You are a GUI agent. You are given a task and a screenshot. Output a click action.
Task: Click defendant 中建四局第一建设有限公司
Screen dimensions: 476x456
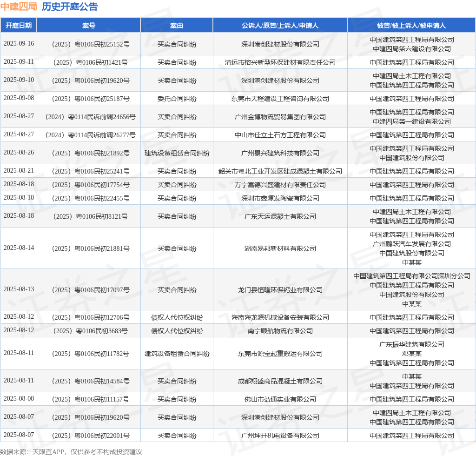click(412, 121)
